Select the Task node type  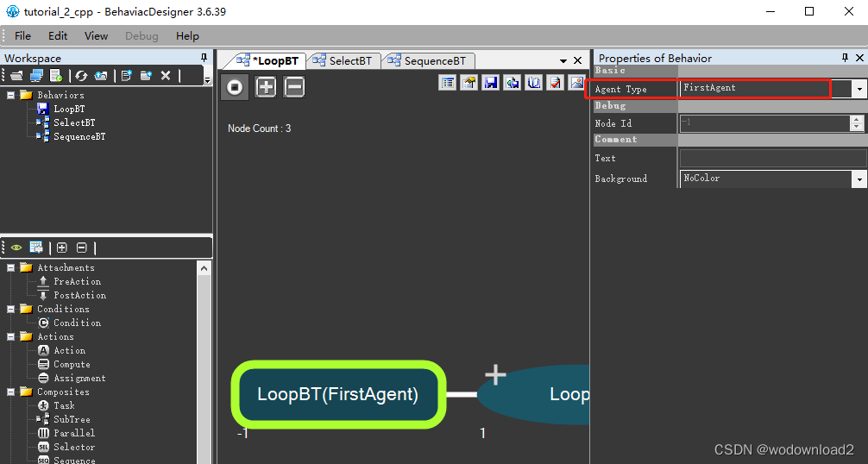click(64, 406)
